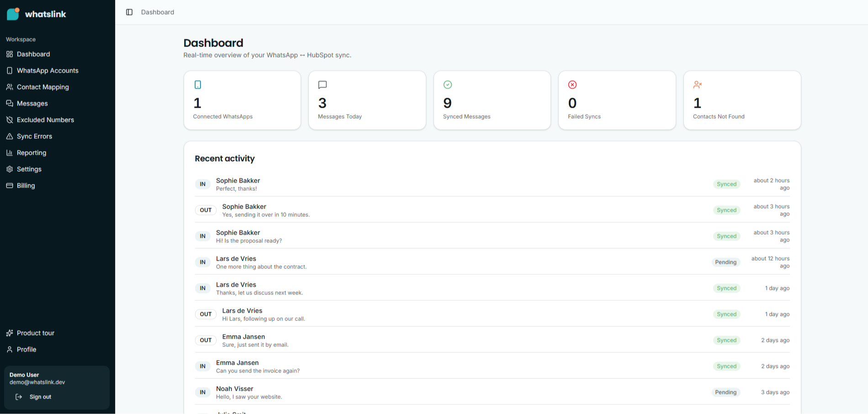This screenshot has height=414, width=868.
Task: Click the WhatsApp Accounts phone icon
Action: (x=10, y=70)
